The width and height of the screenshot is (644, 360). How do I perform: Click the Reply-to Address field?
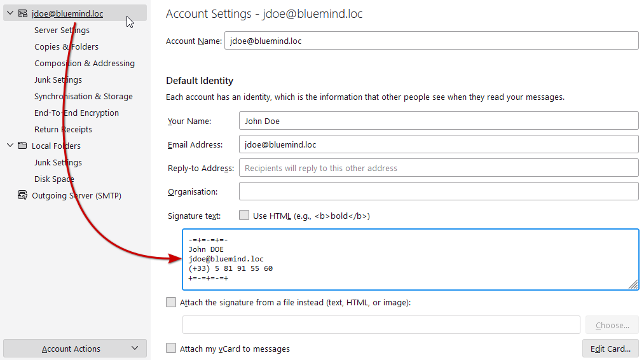pyautogui.click(x=438, y=168)
